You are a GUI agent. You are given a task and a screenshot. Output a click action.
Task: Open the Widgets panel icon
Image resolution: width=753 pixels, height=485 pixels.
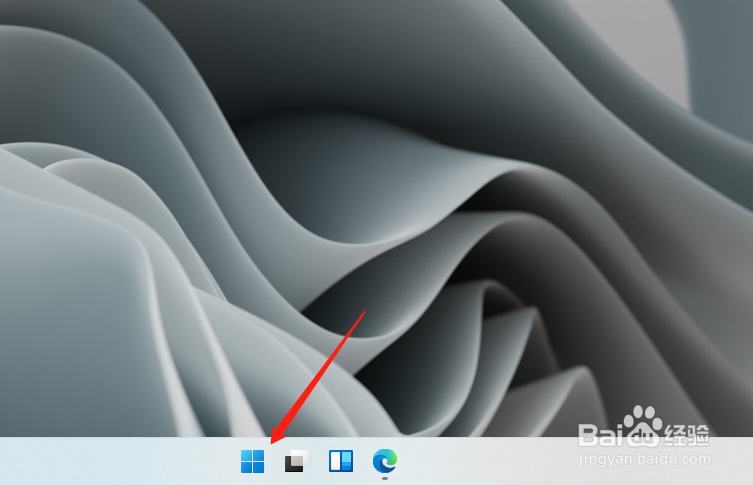(341, 461)
